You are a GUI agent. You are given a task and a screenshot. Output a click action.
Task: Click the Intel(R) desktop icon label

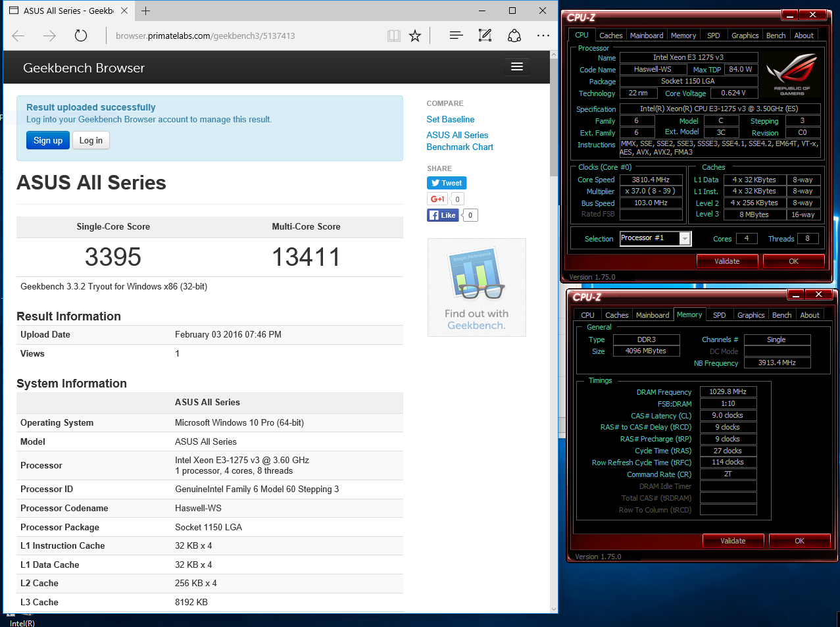point(22,622)
